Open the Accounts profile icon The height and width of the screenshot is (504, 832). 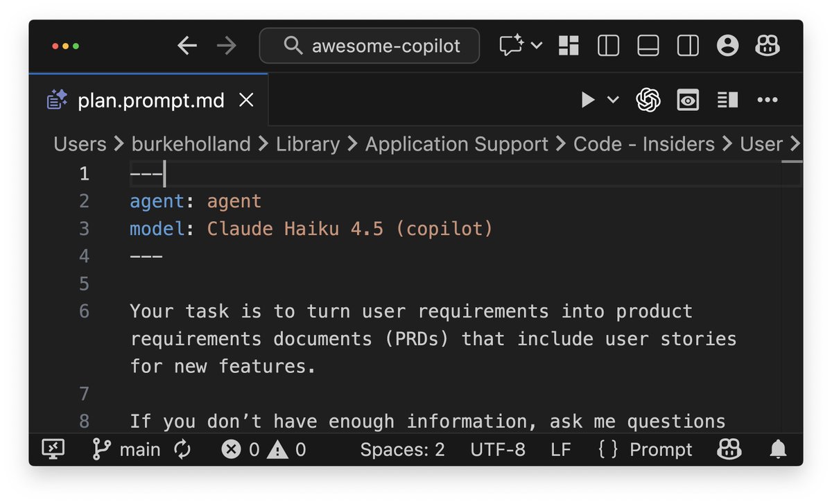pos(727,46)
